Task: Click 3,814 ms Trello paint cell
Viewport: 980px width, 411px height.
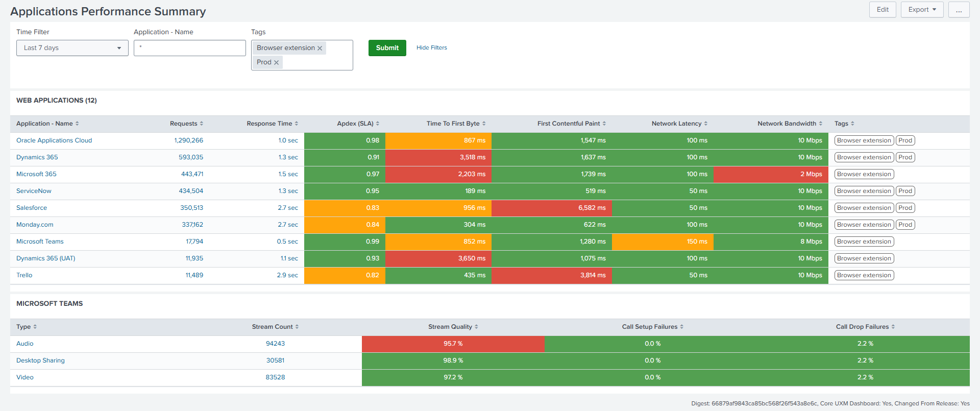Action: click(x=552, y=275)
